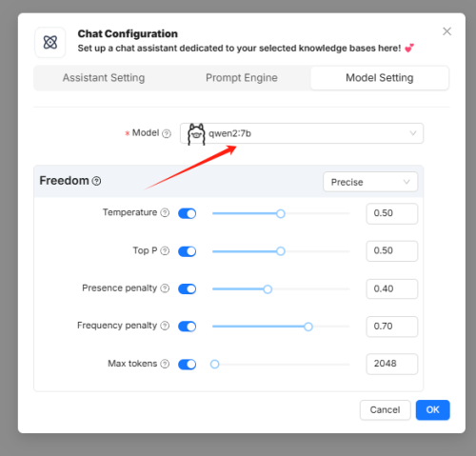Open the Model dropdown showing qwen2:7b
This screenshot has width=476, height=456.
[302, 133]
